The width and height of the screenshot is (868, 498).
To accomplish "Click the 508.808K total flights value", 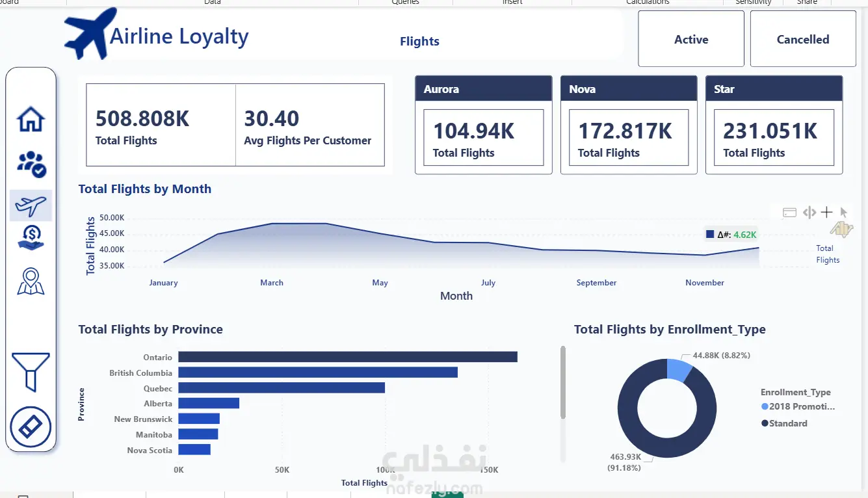I will [142, 118].
